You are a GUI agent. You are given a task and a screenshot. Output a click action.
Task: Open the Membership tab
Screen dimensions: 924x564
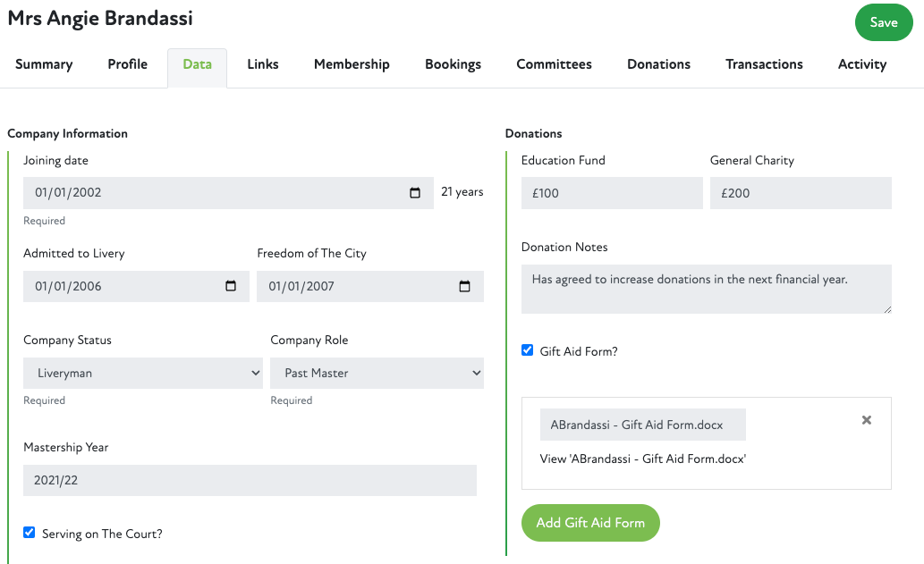tap(352, 64)
